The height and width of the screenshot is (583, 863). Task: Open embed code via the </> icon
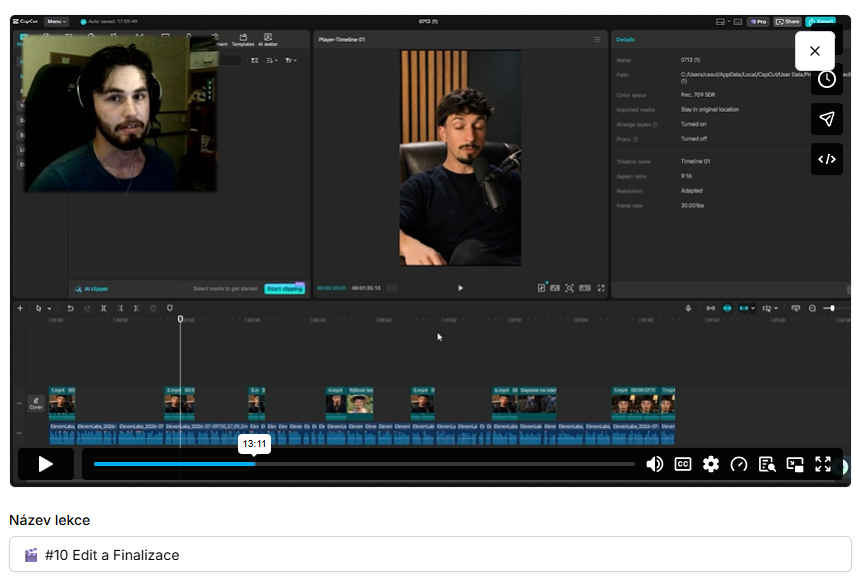click(x=827, y=159)
